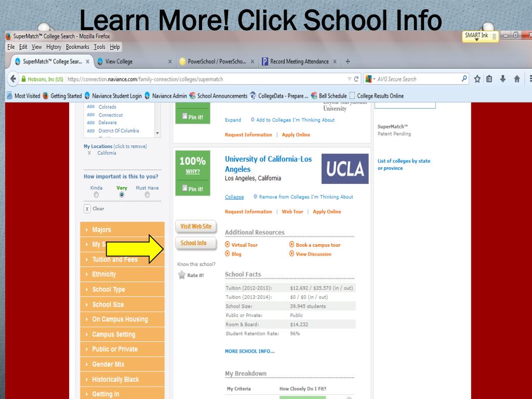This screenshot has height=399, width=532.
Task: Click the Book a campus tour icon
Action: (292, 244)
